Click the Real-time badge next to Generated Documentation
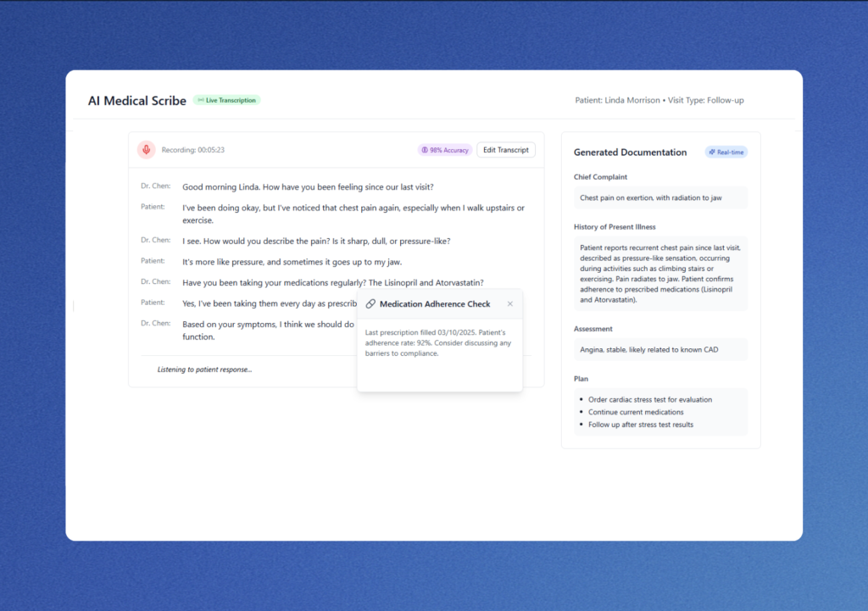This screenshot has height=611, width=868. [726, 152]
